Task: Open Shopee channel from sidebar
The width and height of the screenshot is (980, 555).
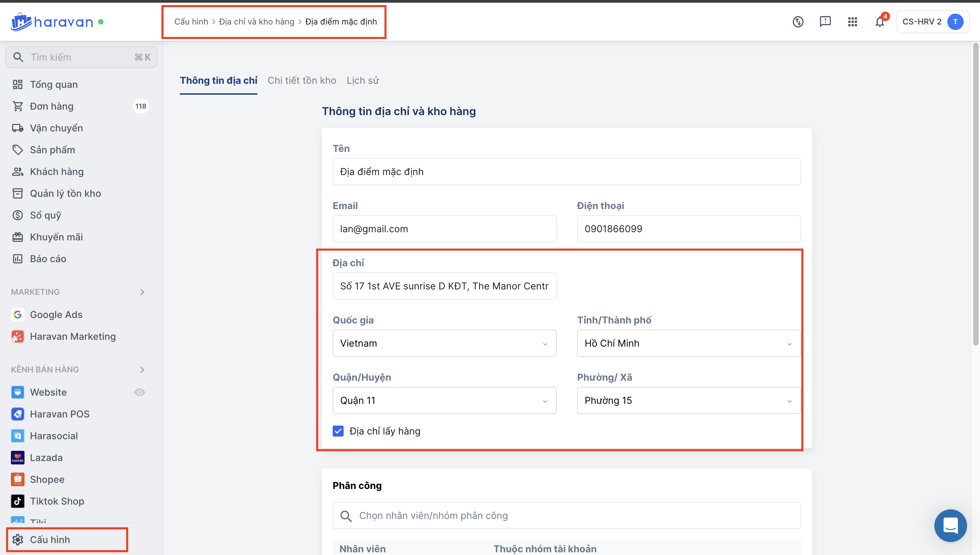Action: point(47,479)
